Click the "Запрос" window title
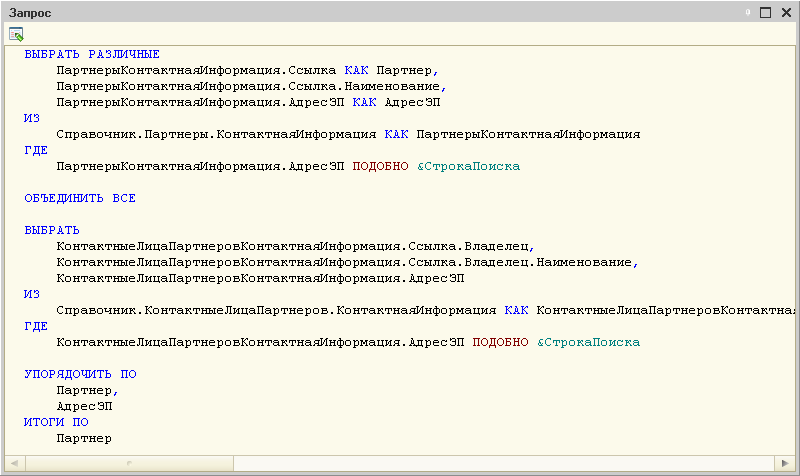The image size is (800, 476). pos(30,13)
